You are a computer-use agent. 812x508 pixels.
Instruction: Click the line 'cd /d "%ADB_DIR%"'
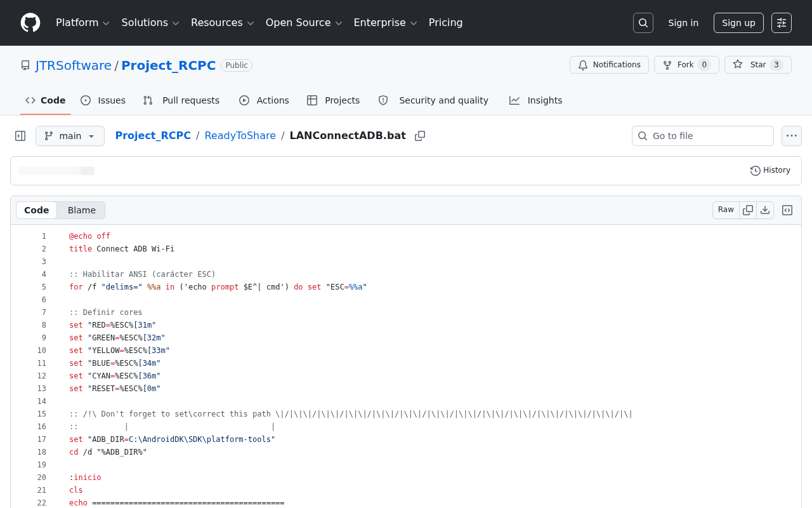(108, 452)
